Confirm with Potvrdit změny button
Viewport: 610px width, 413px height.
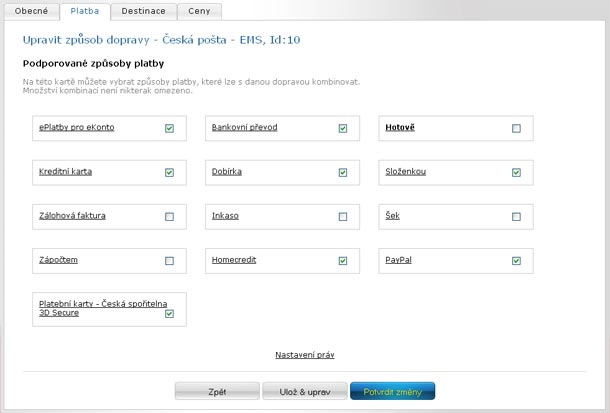click(393, 391)
